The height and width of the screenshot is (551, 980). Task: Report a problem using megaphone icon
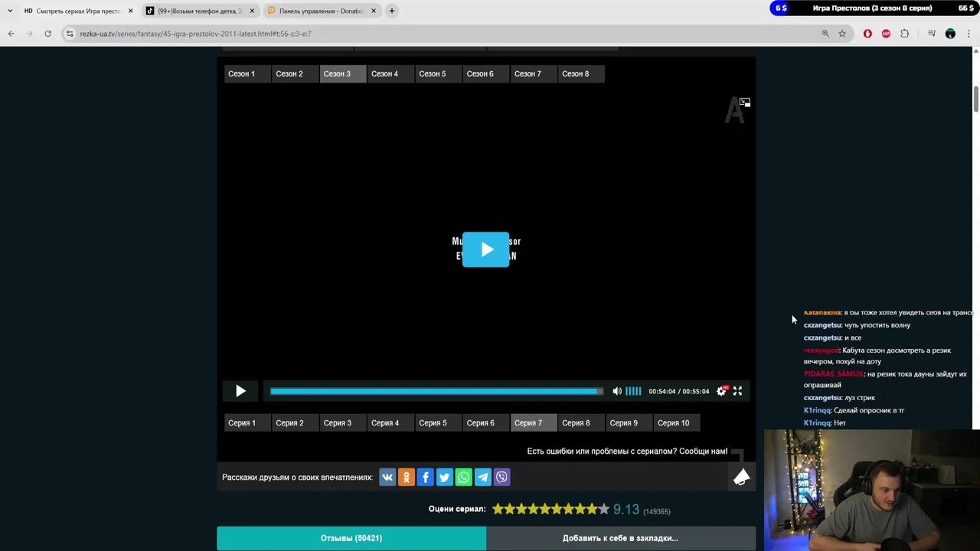pyautogui.click(x=741, y=478)
